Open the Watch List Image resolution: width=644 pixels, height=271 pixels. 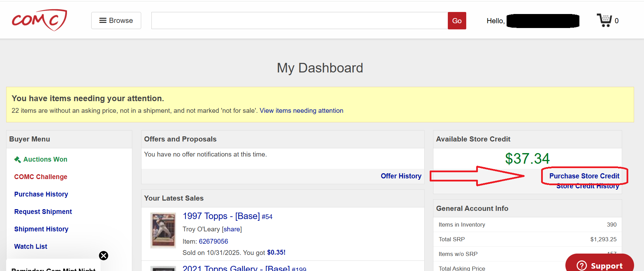pyautogui.click(x=31, y=247)
